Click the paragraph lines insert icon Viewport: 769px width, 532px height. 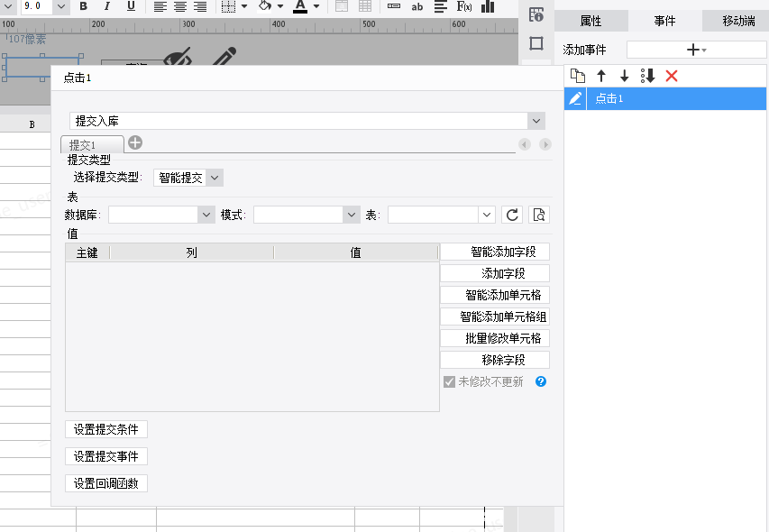pos(441,6)
